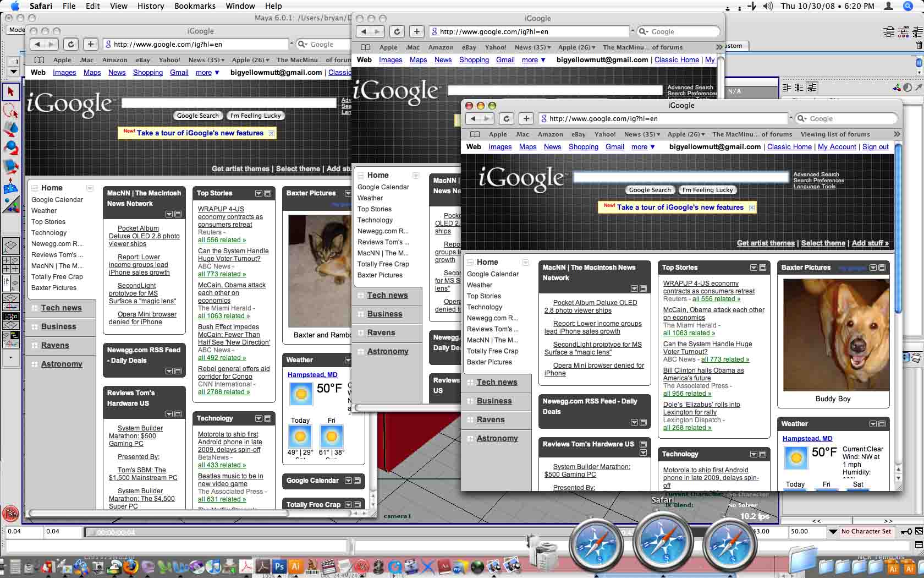
Task: Dismiss the tour banner in leftmost window
Action: click(271, 133)
